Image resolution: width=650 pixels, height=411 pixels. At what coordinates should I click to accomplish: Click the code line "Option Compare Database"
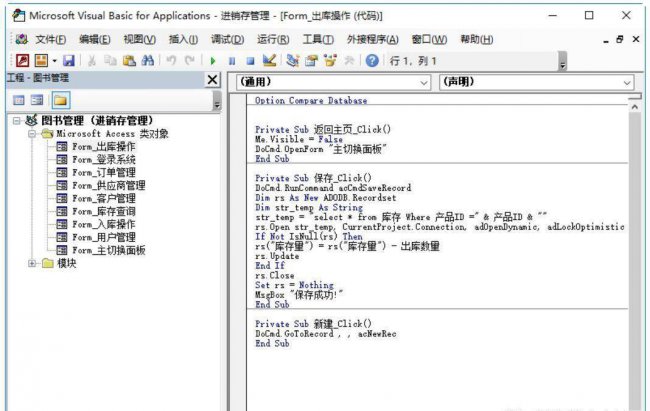click(x=311, y=100)
